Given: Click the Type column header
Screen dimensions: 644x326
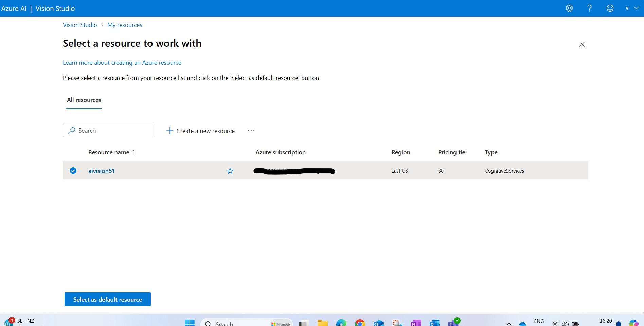Looking at the screenshot, I should pos(491,152).
